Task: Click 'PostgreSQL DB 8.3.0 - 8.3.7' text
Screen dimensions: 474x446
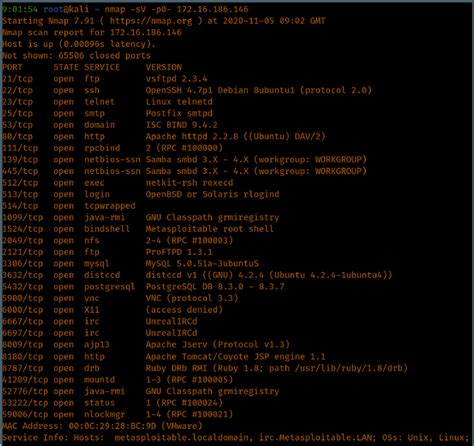Action: (215, 287)
